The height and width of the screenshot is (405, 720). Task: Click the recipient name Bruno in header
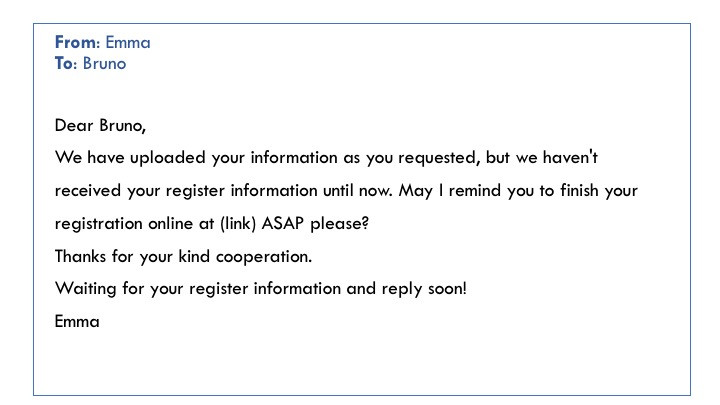[x=104, y=63]
